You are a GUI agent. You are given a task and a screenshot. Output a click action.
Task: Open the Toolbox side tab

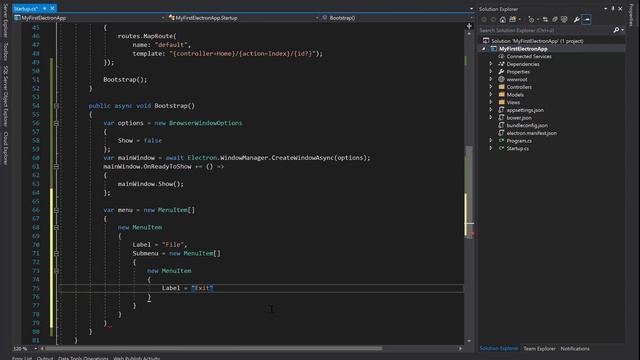click(x=5, y=52)
